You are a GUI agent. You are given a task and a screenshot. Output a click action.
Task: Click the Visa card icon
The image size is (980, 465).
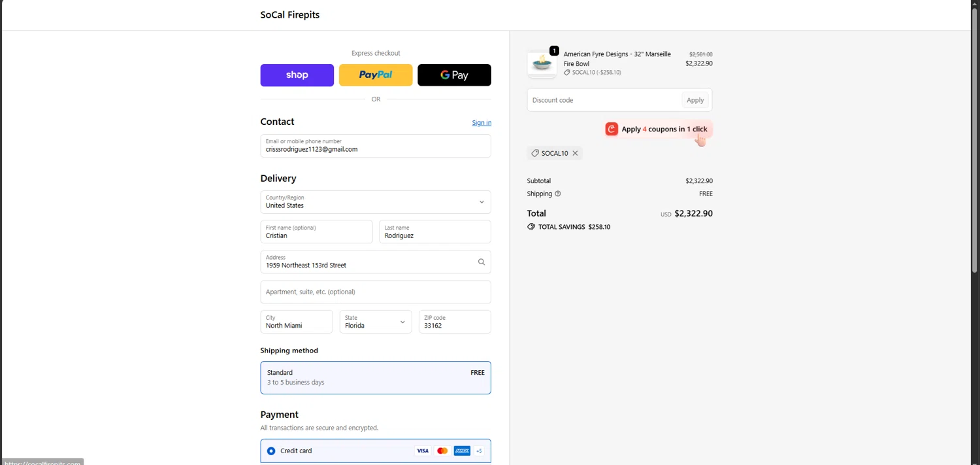pos(423,451)
